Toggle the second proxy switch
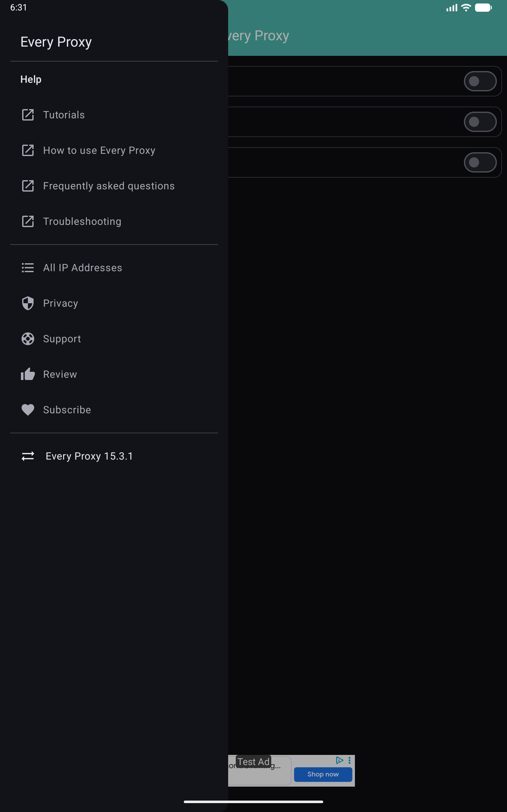 pyautogui.click(x=480, y=122)
